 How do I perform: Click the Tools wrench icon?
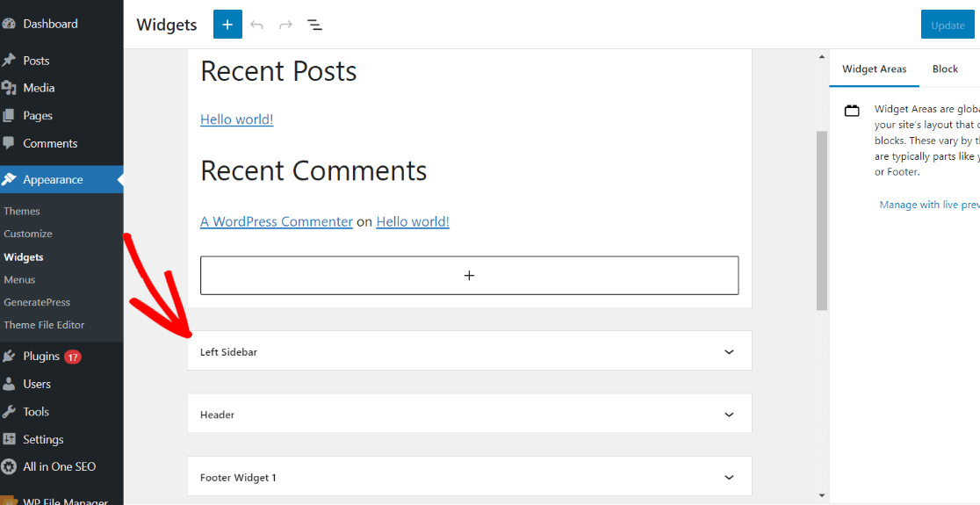click(10, 412)
